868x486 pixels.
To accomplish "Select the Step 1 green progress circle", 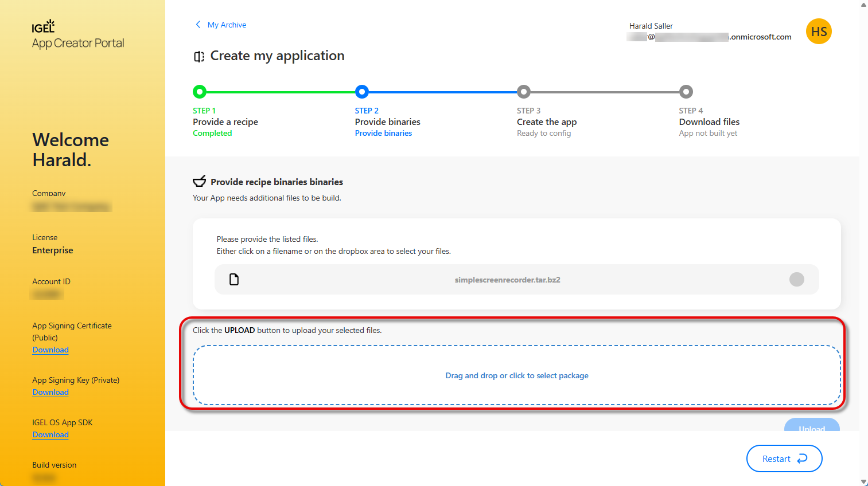I will tap(199, 92).
